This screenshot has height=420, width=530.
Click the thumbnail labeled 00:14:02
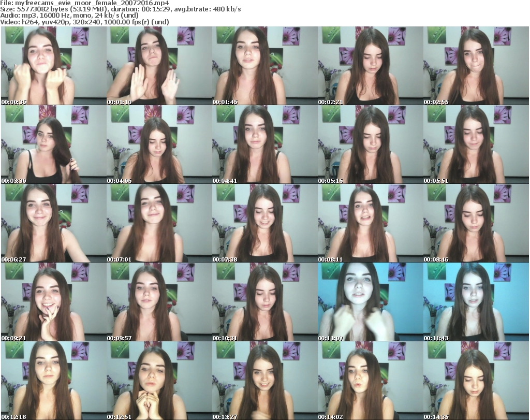click(370, 381)
